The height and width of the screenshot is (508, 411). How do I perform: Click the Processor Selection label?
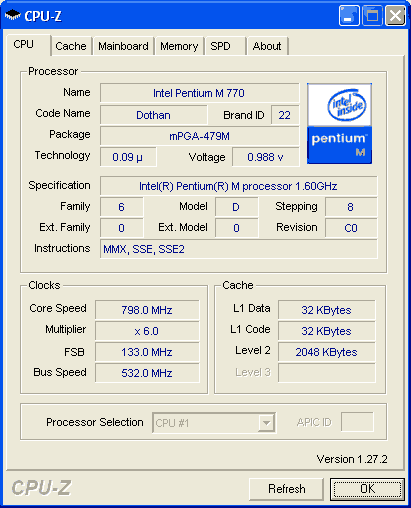pos(95,422)
